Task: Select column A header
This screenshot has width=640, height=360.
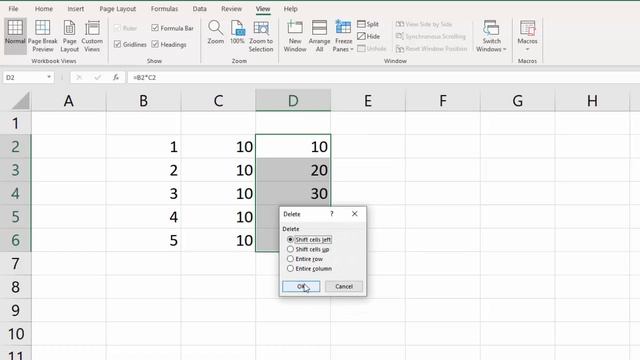Action: [69, 100]
